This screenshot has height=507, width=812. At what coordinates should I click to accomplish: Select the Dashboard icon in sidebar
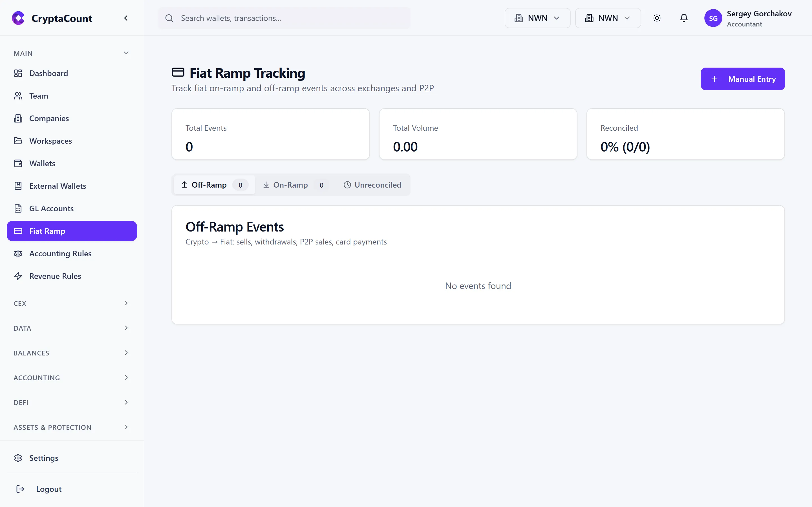(x=18, y=73)
